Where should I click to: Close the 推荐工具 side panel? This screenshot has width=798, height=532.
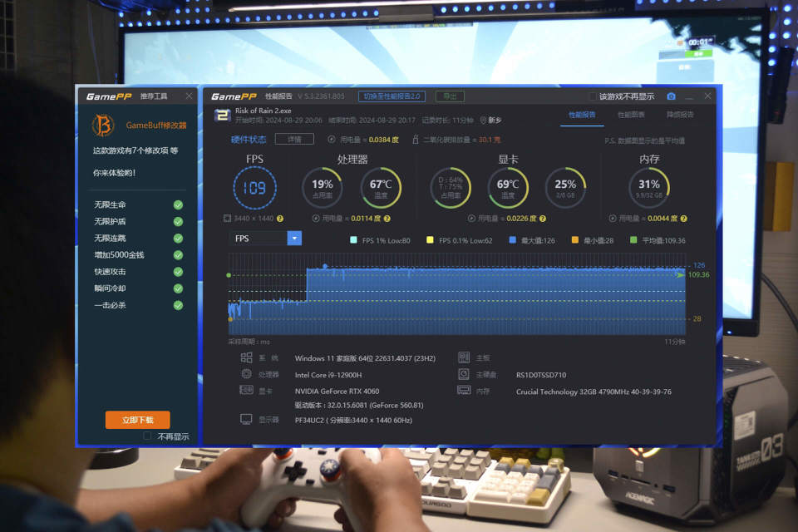point(189,96)
